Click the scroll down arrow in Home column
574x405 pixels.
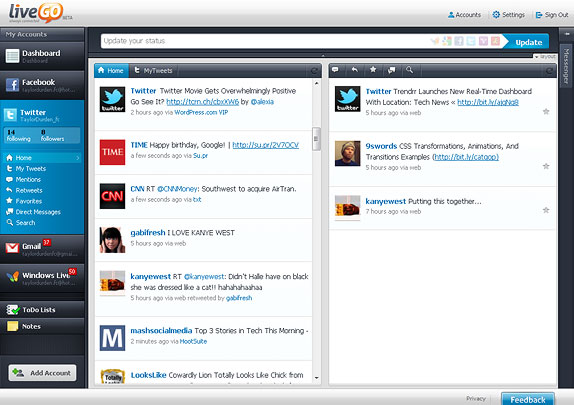[x=317, y=378]
